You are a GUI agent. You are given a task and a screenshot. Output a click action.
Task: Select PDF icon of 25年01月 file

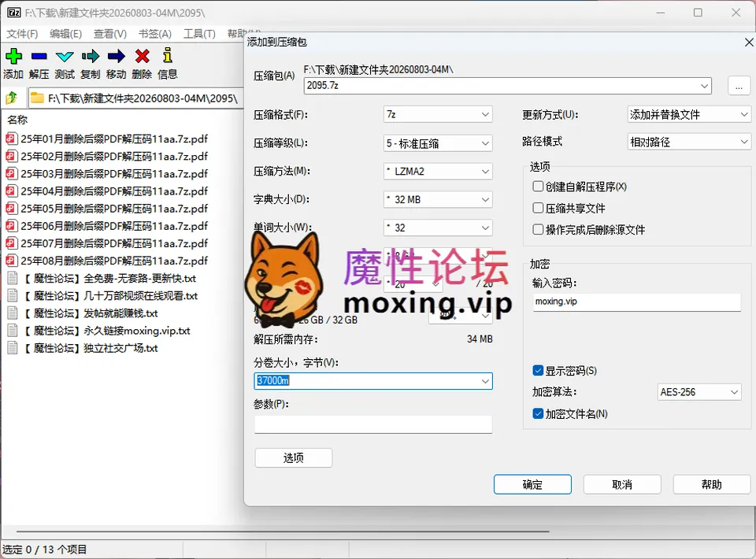coord(12,139)
